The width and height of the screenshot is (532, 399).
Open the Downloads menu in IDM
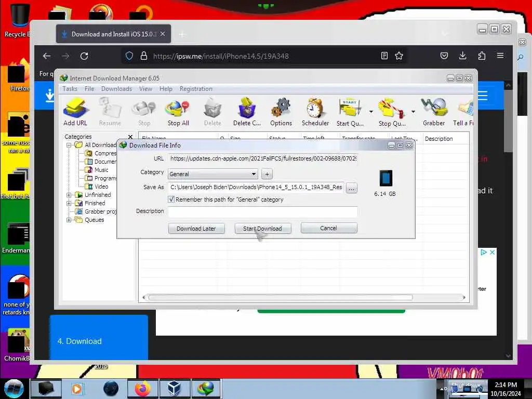116,89
